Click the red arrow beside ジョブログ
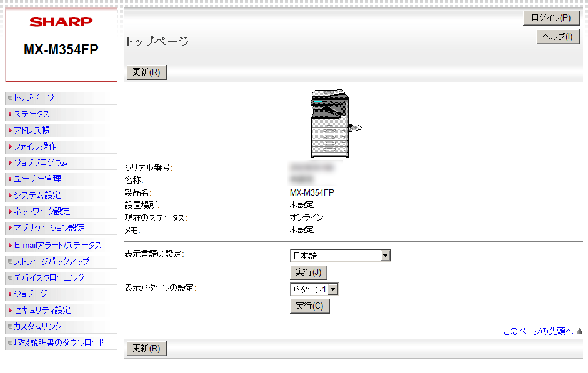Viewport: 588px width, 373px height. pos(11,294)
